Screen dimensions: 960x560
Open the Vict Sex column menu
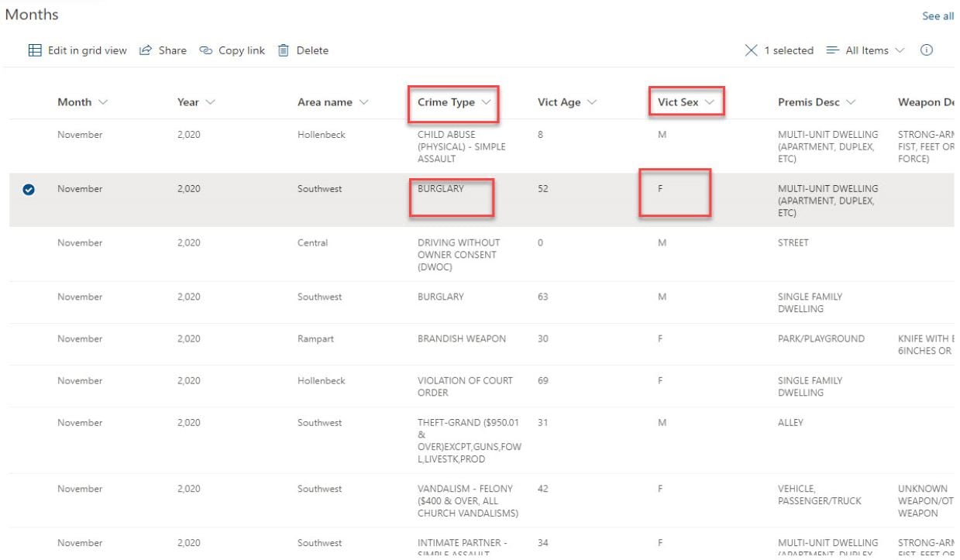[x=709, y=102]
